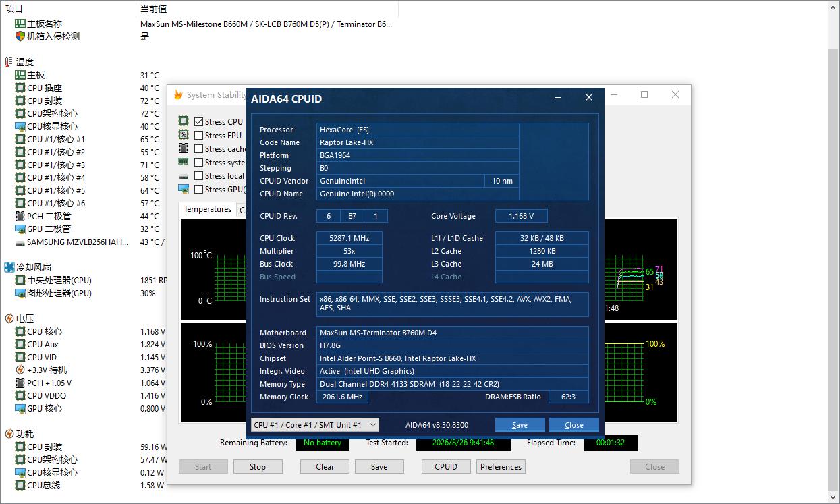840x504 pixels.
Task: Click the 电压 voltage group icon
Action: point(9,318)
